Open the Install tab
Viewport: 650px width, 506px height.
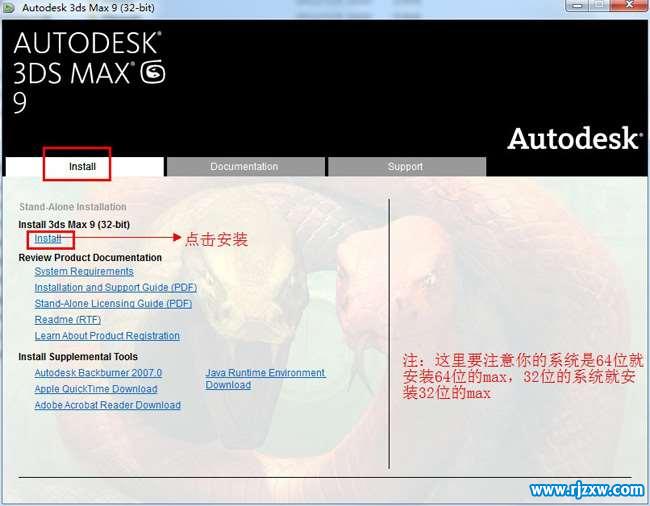pyautogui.click(x=85, y=167)
